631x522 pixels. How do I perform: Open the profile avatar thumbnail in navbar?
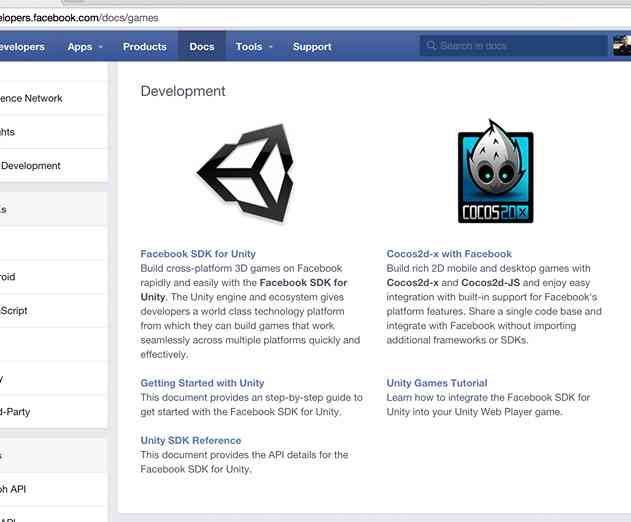pyautogui.click(x=622, y=45)
